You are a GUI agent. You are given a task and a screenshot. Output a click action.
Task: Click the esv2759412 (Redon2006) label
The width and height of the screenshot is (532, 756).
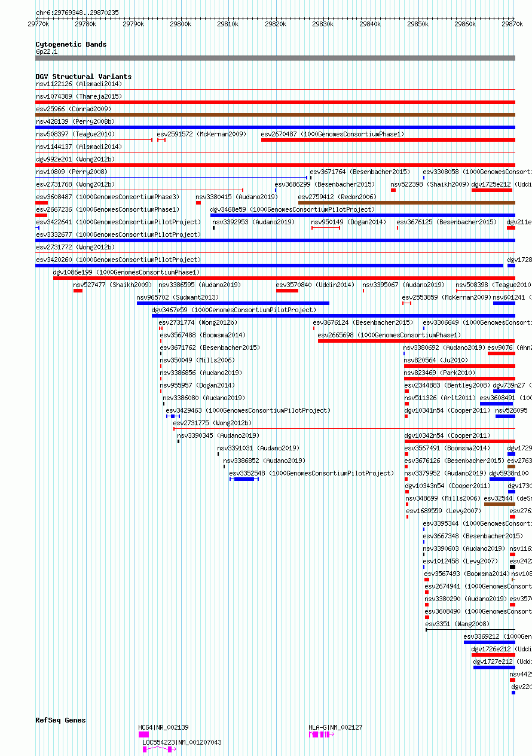[x=337, y=197]
